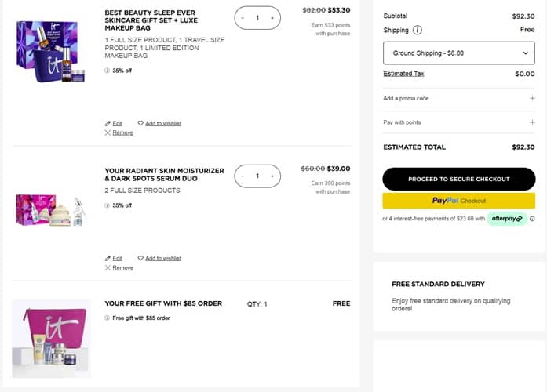Image resolution: width=547 pixels, height=392 pixels.
Task: Click the free gift info icon
Action: [108, 318]
